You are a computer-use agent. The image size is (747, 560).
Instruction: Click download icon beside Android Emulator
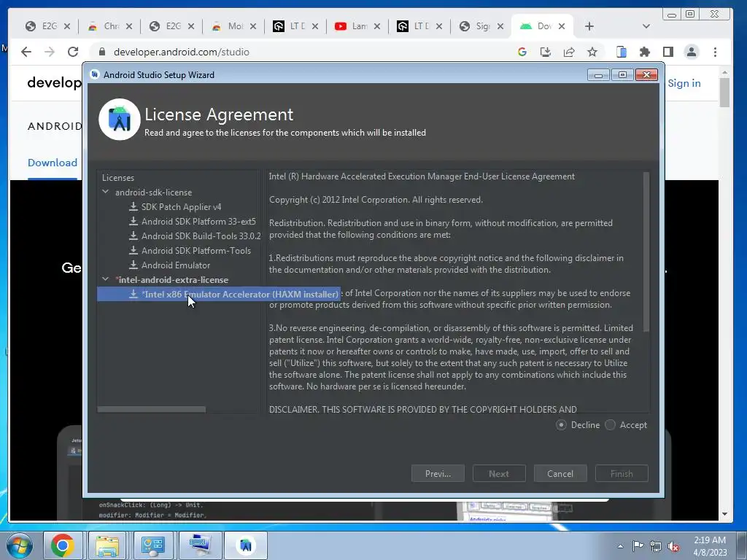click(x=133, y=265)
